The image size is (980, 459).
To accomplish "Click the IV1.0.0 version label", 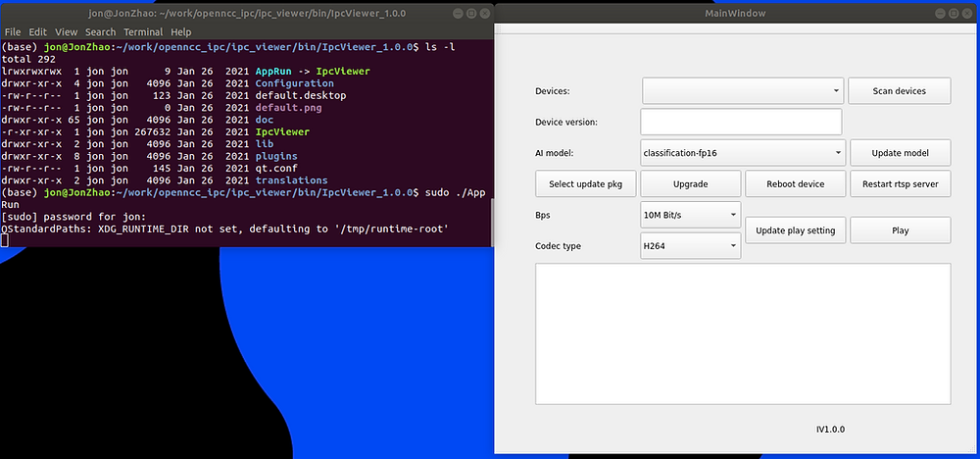I will point(830,429).
